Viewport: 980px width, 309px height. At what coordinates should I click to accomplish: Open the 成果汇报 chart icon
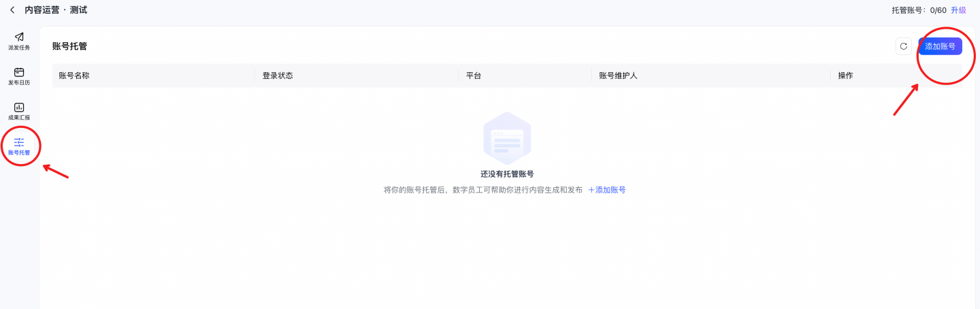coord(19,108)
